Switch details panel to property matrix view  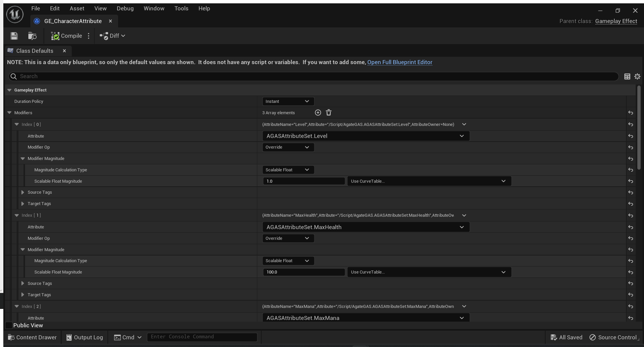(x=627, y=76)
